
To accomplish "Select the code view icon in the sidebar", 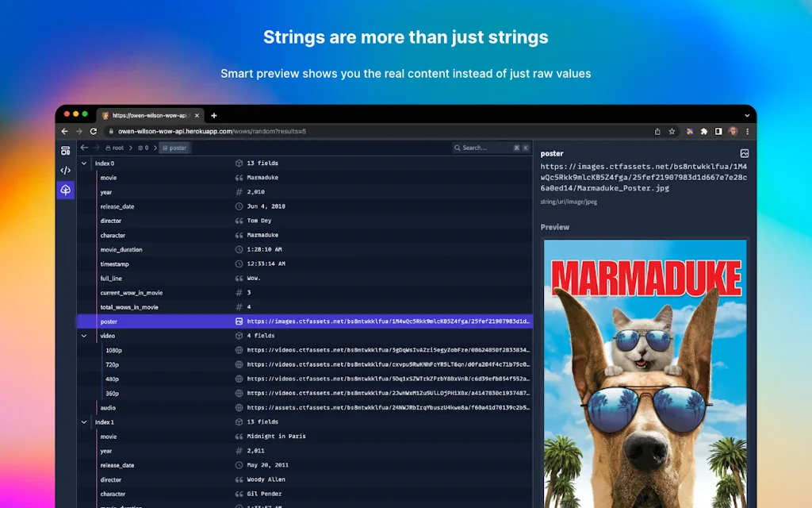I will [x=65, y=170].
